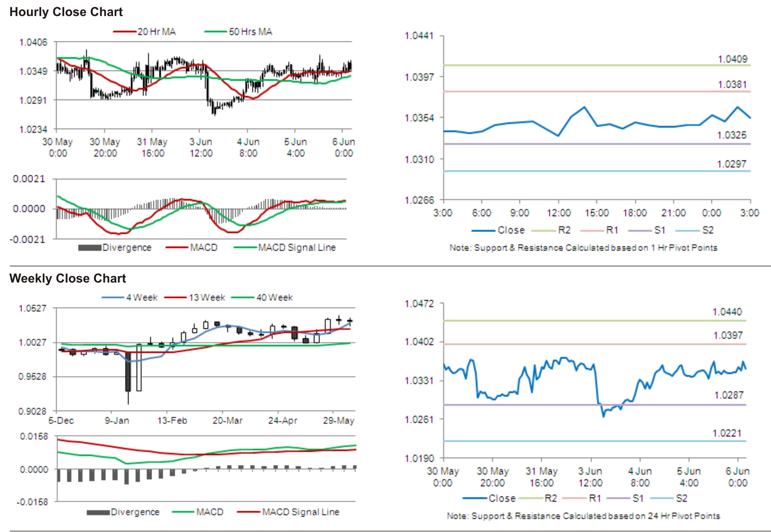Viewport: 771px width, 532px height.
Task: Select the 40 Week legend label
Action: (x=274, y=297)
